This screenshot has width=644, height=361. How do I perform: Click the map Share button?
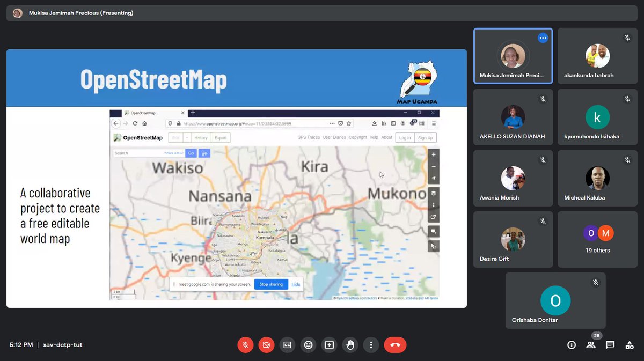pyautogui.click(x=434, y=217)
